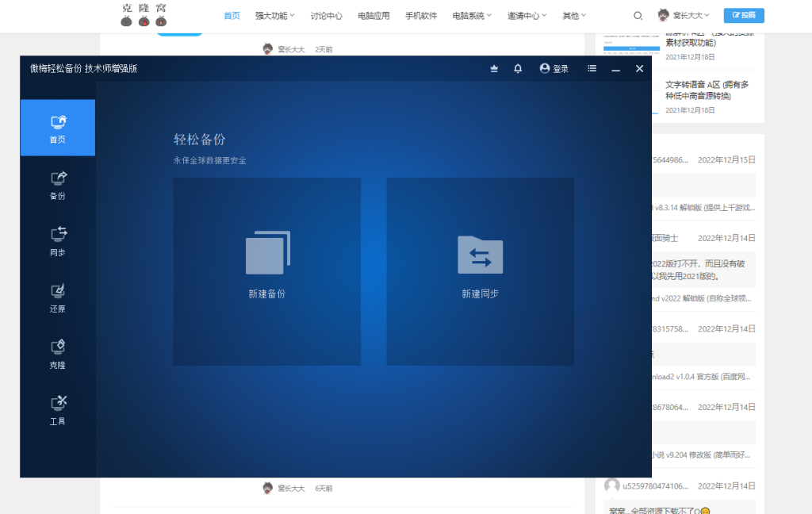Open 手机软件 in website navigation
812x514 pixels.
[x=421, y=16]
